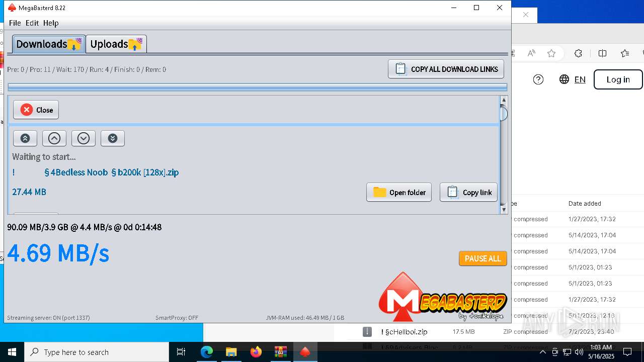Click the browser Read aloud icon
This screenshot has width=644, height=362.
(531, 53)
